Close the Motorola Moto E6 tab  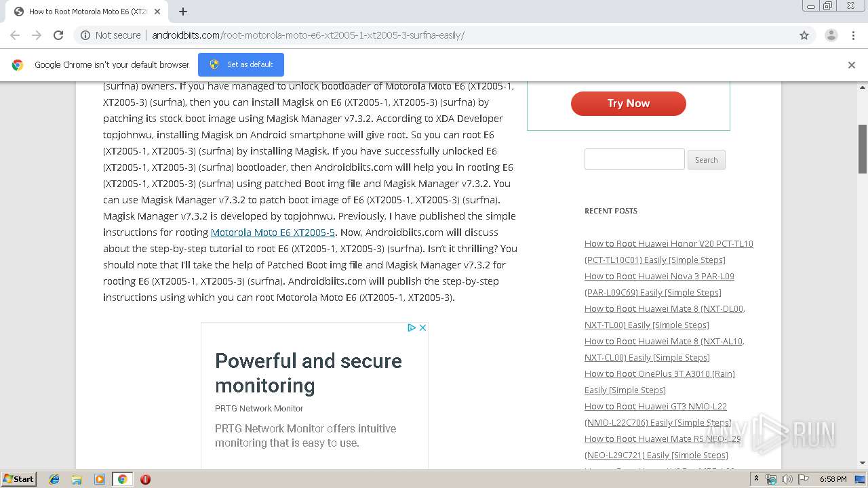pos(157,12)
